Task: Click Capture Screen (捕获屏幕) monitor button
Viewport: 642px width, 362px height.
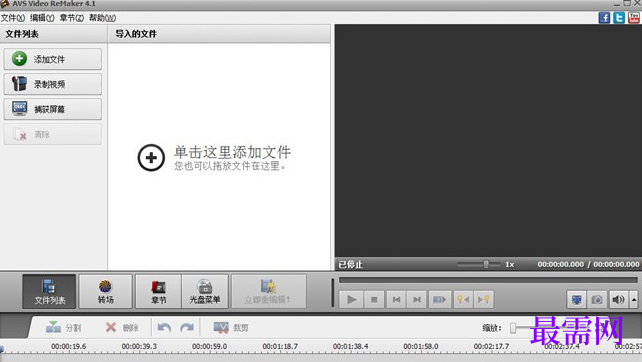Action: coord(53,109)
